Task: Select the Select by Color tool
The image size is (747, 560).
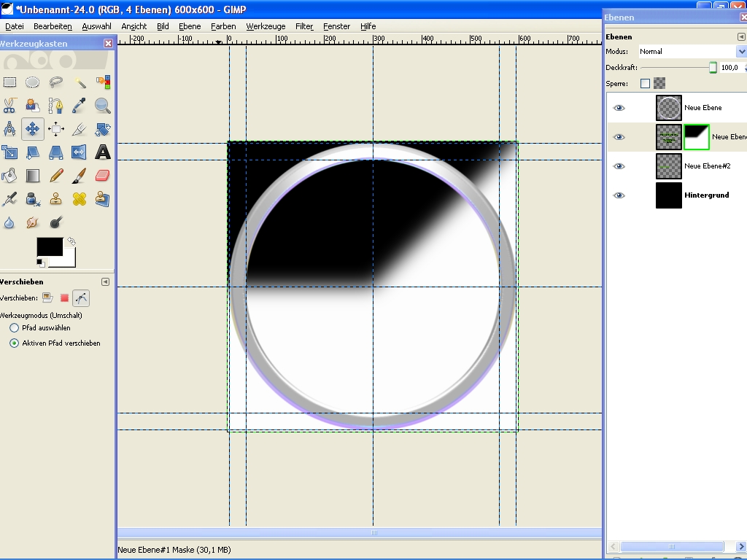Action: point(102,82)
